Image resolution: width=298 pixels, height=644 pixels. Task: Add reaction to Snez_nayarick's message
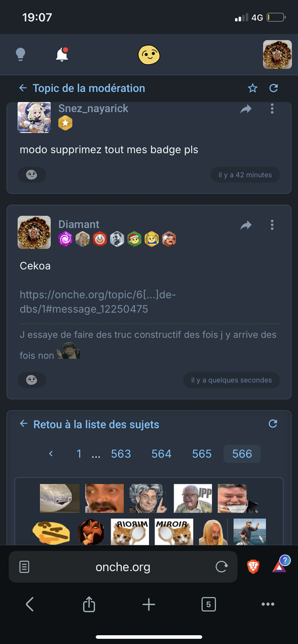tap(31, 175)
